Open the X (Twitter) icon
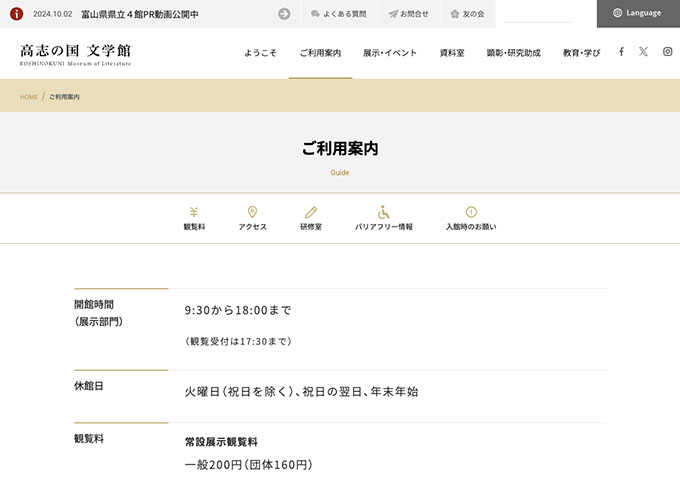This screenshot has width=680, height=480. 643,52
